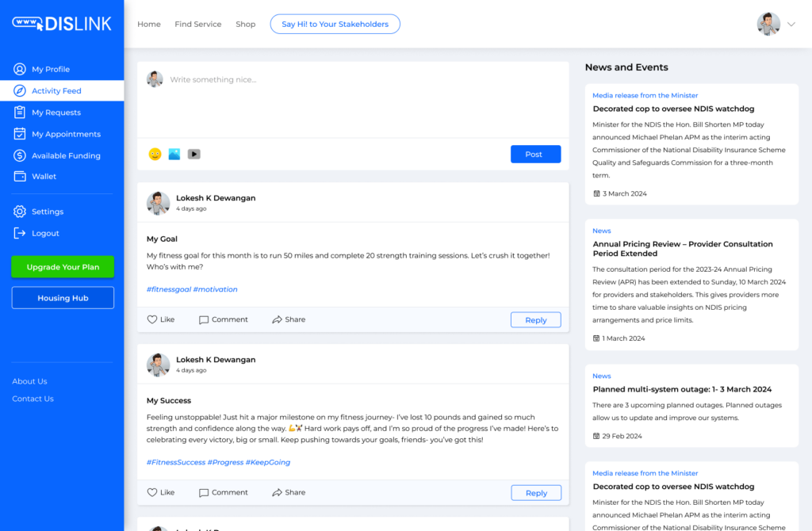The image size is (812, 531).
Task: Click the Wallet icon in sidebar
Action: (x=20, y=177)
